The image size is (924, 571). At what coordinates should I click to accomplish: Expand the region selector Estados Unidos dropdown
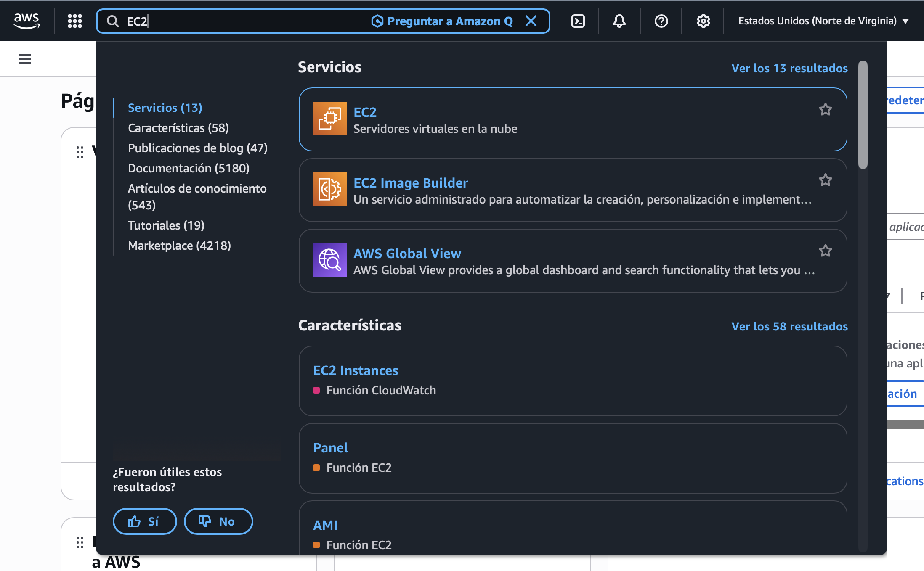(823, 21)
